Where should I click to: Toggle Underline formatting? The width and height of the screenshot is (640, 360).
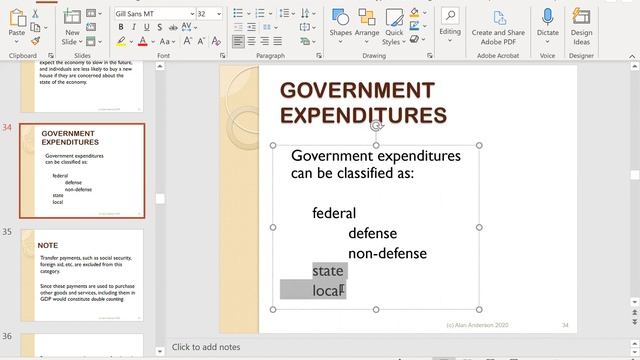tap(147, 27)
